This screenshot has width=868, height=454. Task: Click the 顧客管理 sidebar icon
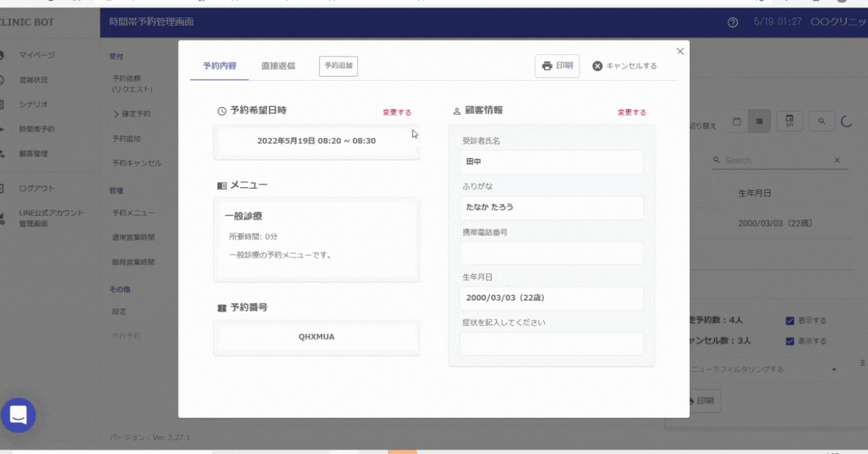(x=2, y=154)
